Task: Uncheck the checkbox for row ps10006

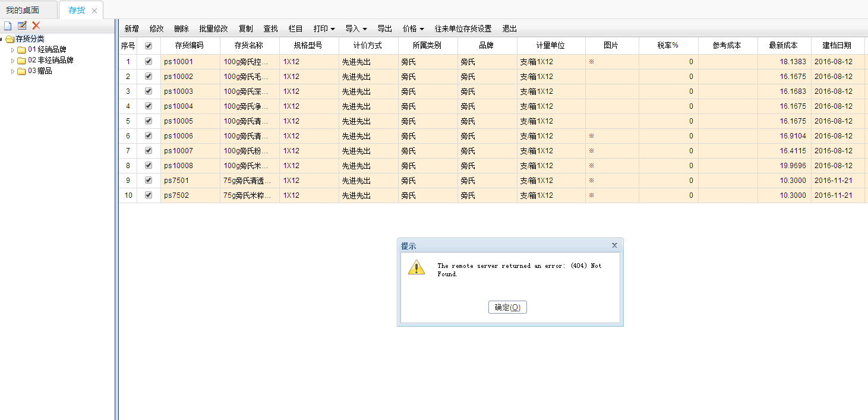Action: 149,135
